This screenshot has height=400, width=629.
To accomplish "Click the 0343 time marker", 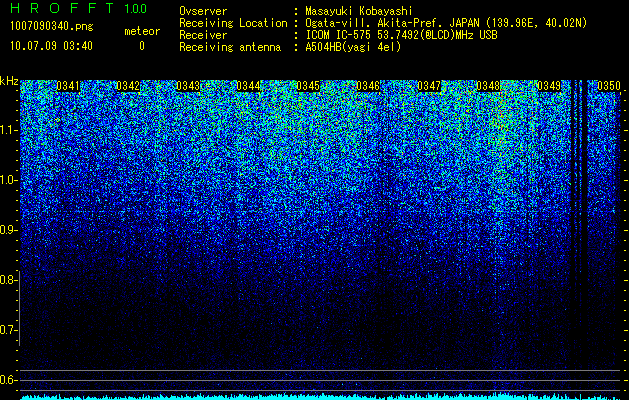I will (188, 86).
